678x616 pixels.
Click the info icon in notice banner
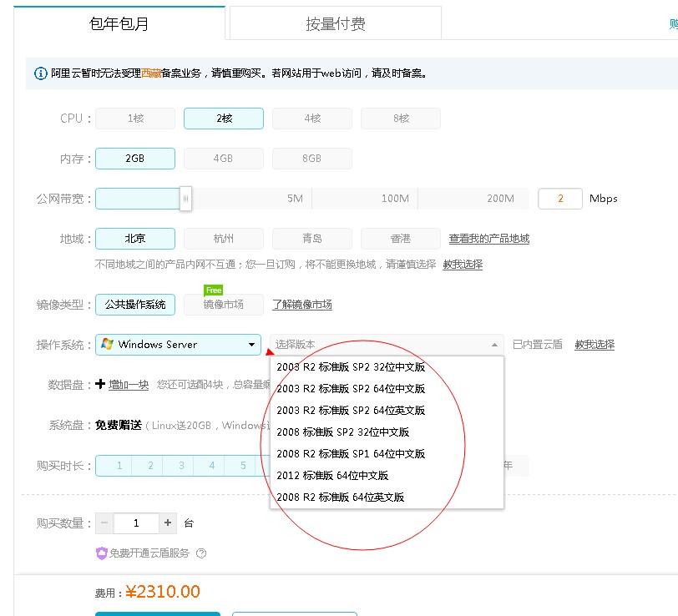click(41, 73)
